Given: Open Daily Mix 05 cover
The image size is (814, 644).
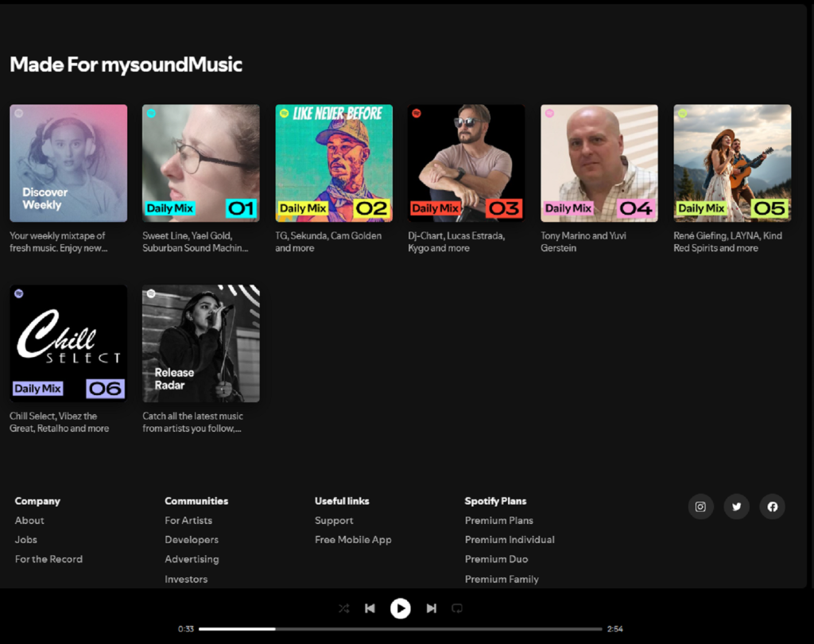Looking at the screenshot, I should (732, 163).
